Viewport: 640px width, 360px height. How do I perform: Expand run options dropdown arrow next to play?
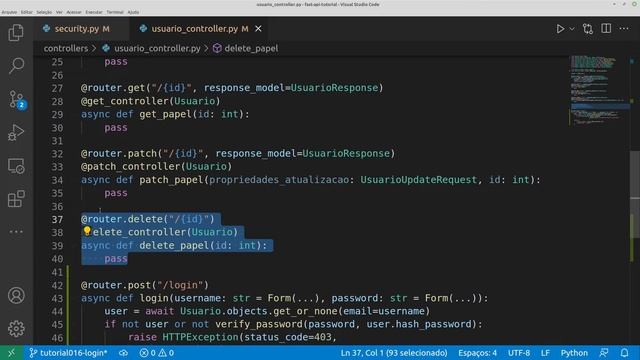click(572, 29)
